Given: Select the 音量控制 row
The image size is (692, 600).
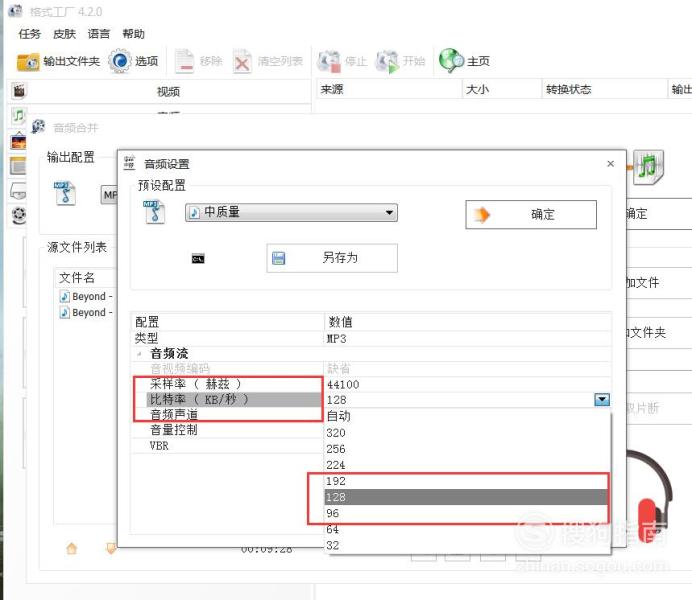Looking at the screenshot, I should coord(229,430).
